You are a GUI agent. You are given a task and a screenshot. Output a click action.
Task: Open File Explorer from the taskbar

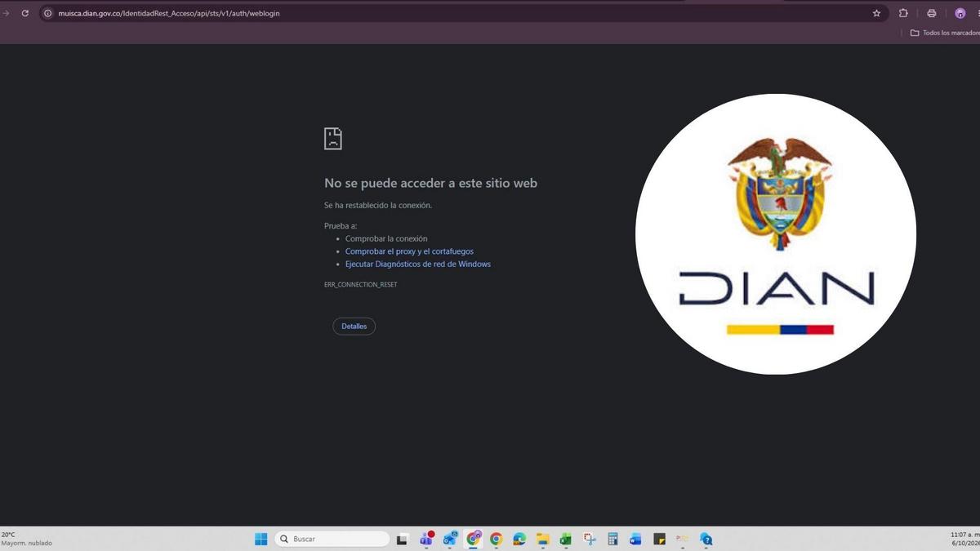click(543, 539)
